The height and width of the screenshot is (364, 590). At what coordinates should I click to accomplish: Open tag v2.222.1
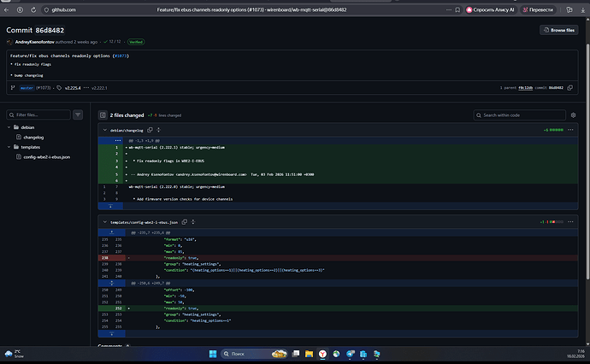tap(99, 88)
